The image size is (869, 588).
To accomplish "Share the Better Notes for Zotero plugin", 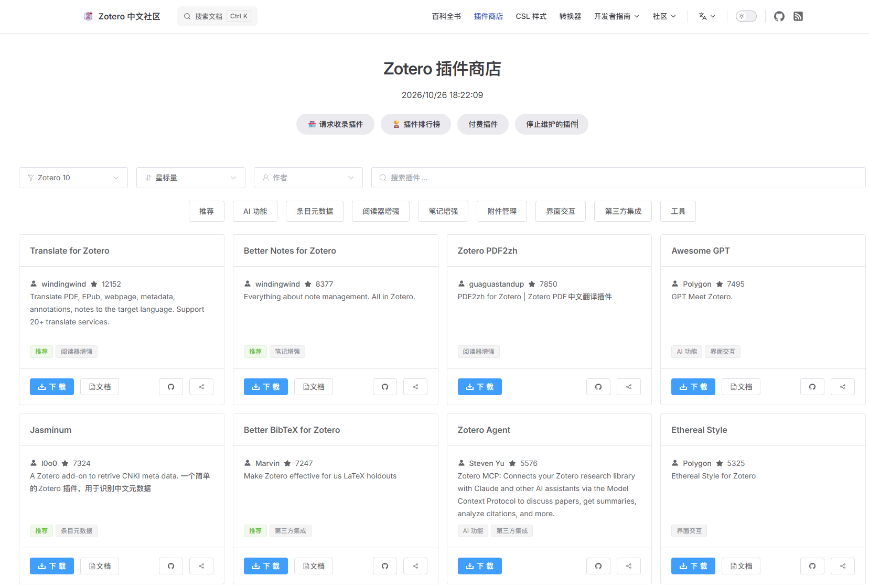I will [415, 387].
